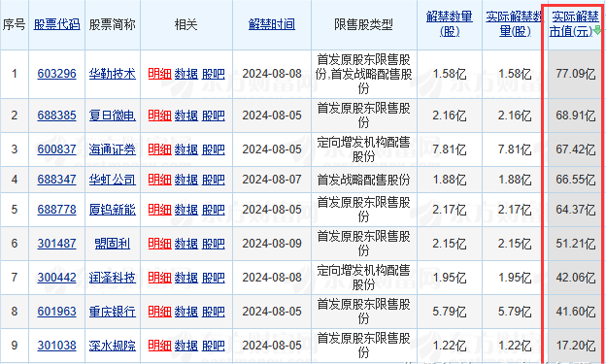This screenshot has height=364, width=606.
Task: Select 2024-08-09 date in 盟固利 row
Action: point(272,244)
